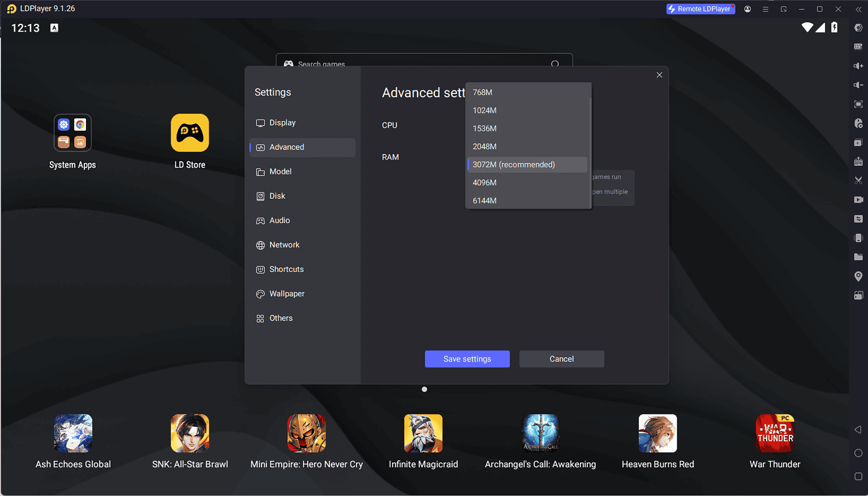868x496 pixels.
Task: Open the shared folder tool
Action: coord(858,256)
